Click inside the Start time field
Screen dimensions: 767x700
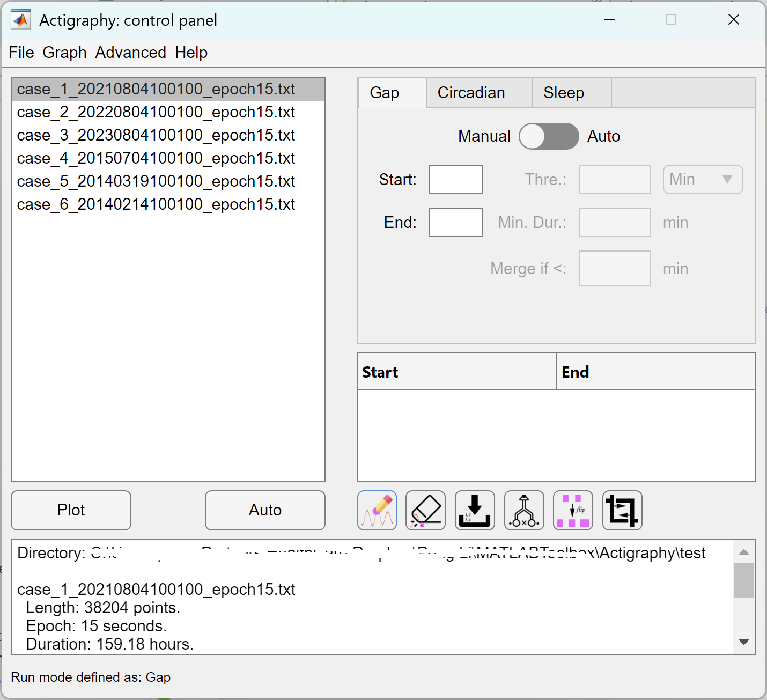coord(455,179)
